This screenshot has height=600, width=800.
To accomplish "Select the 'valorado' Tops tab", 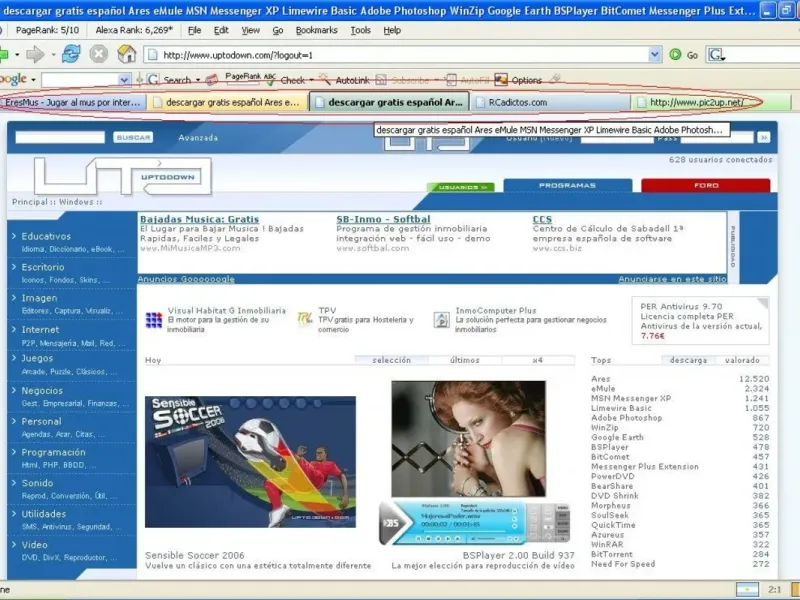I will tap(742, 360).
